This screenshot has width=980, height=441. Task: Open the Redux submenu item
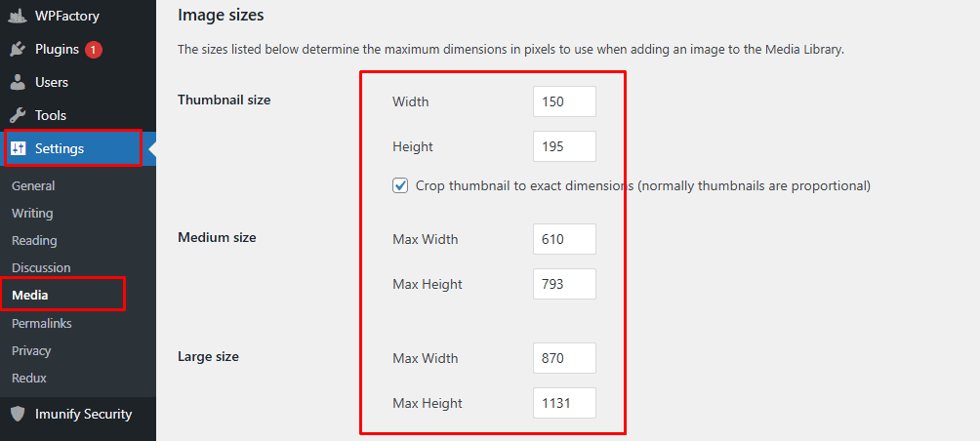(x=28, y=378)
